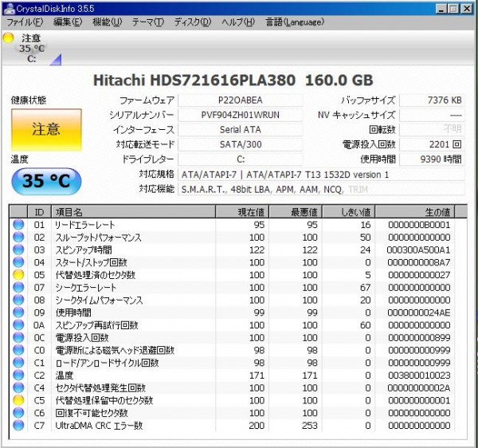Click yellow caution icon for ID C5
The image size is (478, 448).
click(18, 400)
